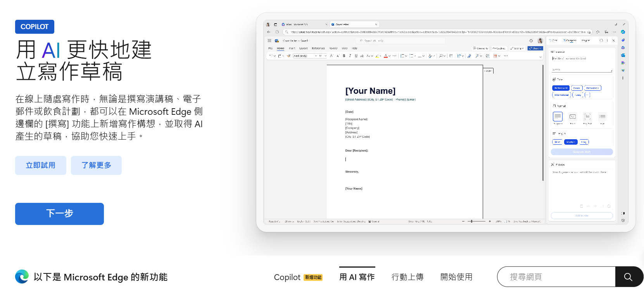The width and height of the screenshot is (644, 294).
Task: Go to the next step with 下一步
Action: (59, 214)
